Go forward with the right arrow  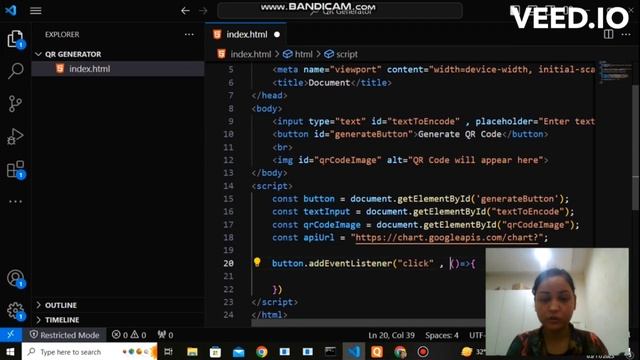click(203, 11)
